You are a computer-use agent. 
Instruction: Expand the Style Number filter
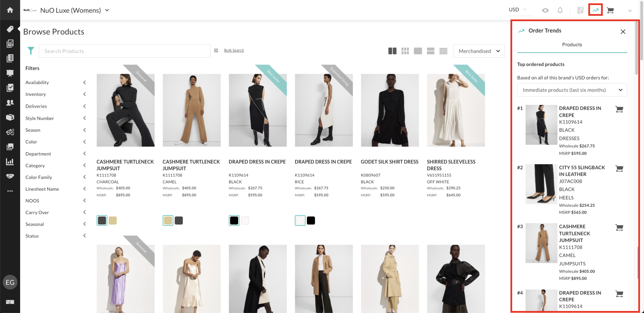coord(56,118)
